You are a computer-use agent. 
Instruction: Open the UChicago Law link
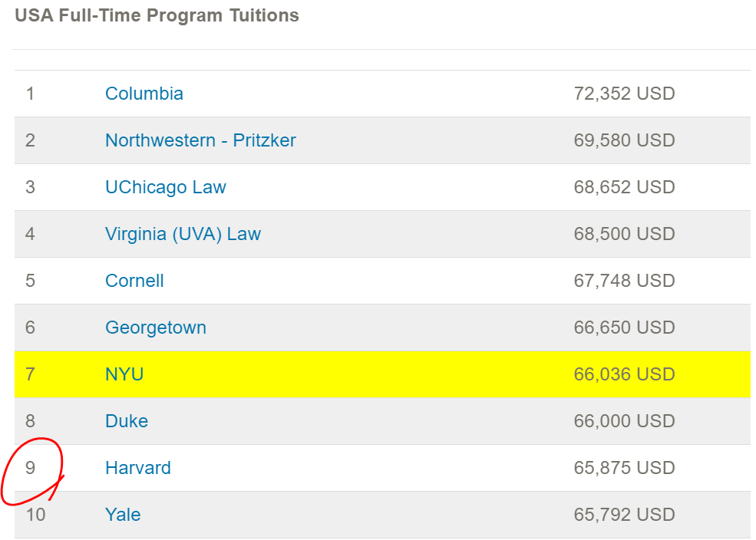pos(165,187)
